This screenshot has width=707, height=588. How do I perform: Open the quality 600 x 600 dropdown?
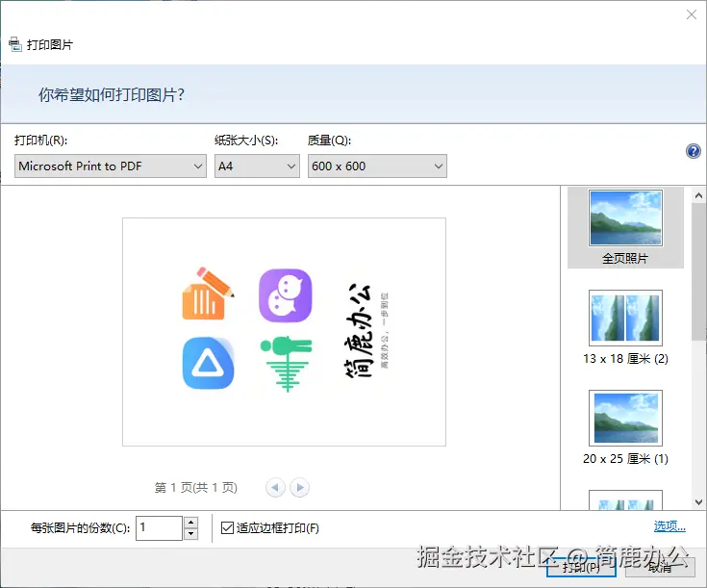point(377,166)
